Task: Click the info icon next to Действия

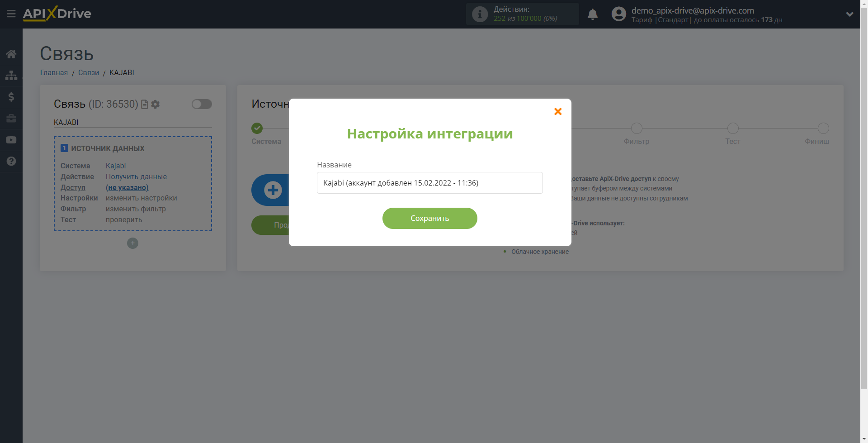Action: 480,14
